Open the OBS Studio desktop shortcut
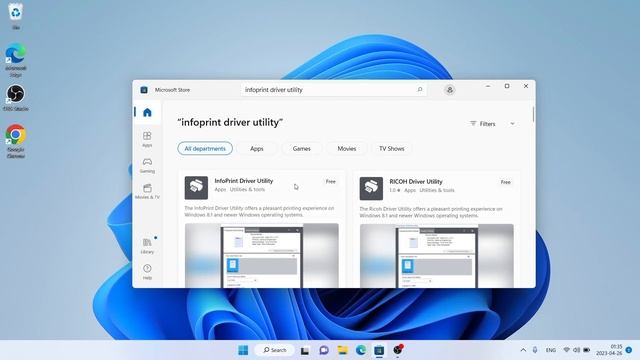Screen dimensions: 640x360 16,98
